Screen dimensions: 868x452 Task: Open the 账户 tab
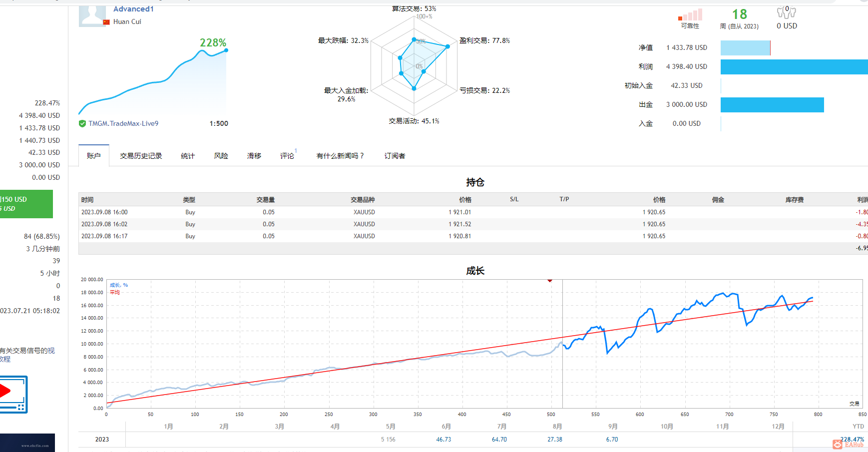[94, 156]
